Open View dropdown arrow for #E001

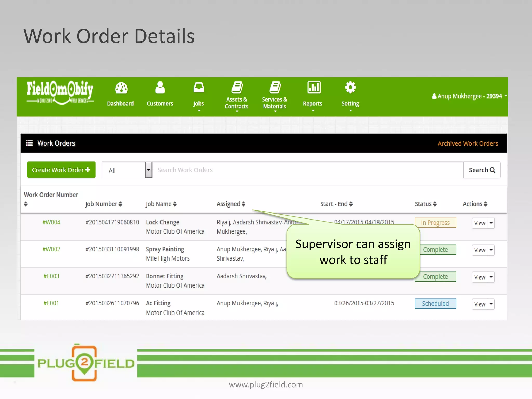491,304
